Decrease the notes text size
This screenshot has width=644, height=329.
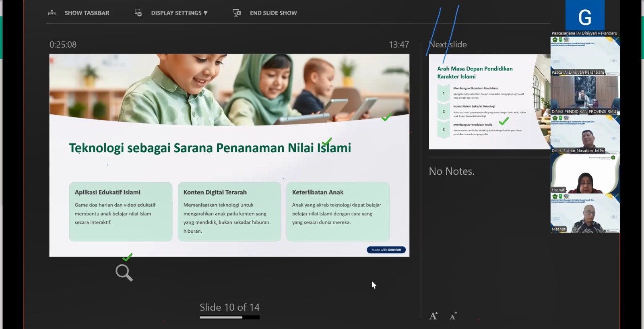point(453,316)
